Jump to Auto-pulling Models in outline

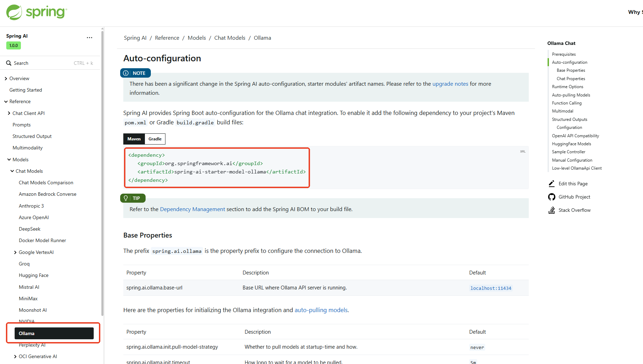tap(571, 95)
